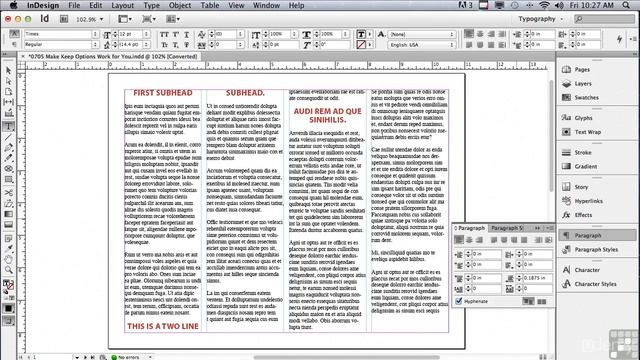Switch to Character Formatting Controls mode
The width and height of the screenshot is (640, 360).
coord(14,34)
